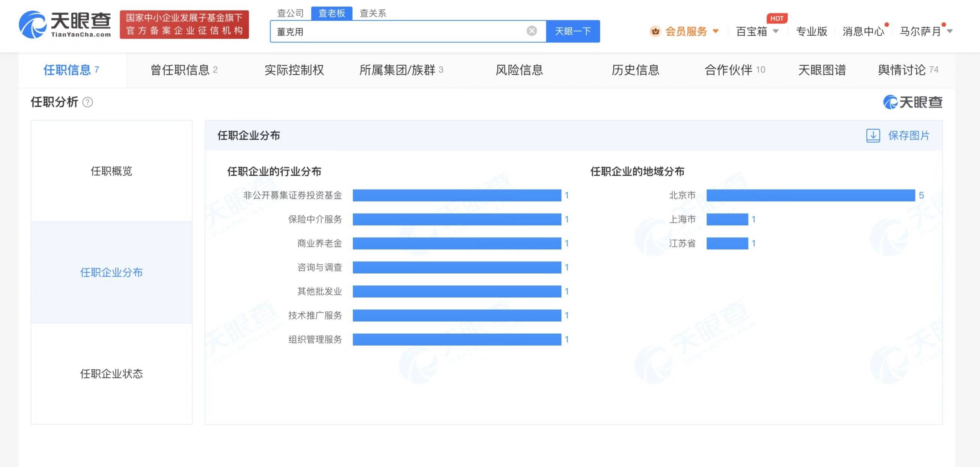Image resolution: width=980 pixels, height=467 pixels.
Task: Click the 保存图片 link
Action: tap(908, 136)
